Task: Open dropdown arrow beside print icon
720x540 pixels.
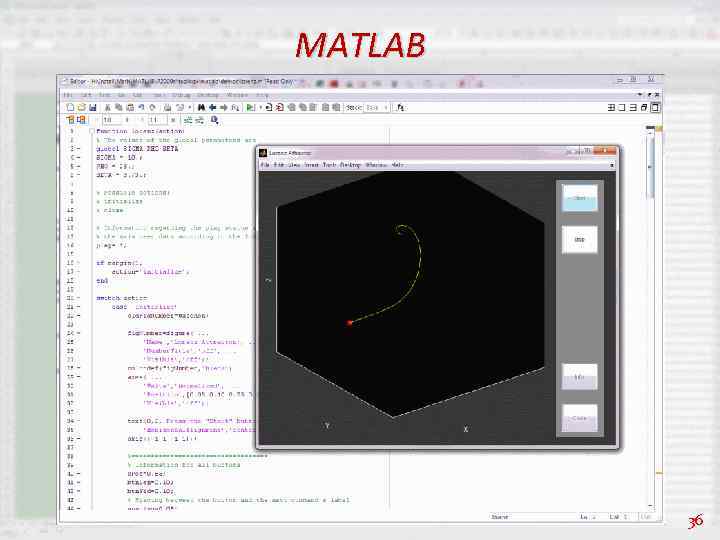Action: pyautogui.click(x=190, y=107)
